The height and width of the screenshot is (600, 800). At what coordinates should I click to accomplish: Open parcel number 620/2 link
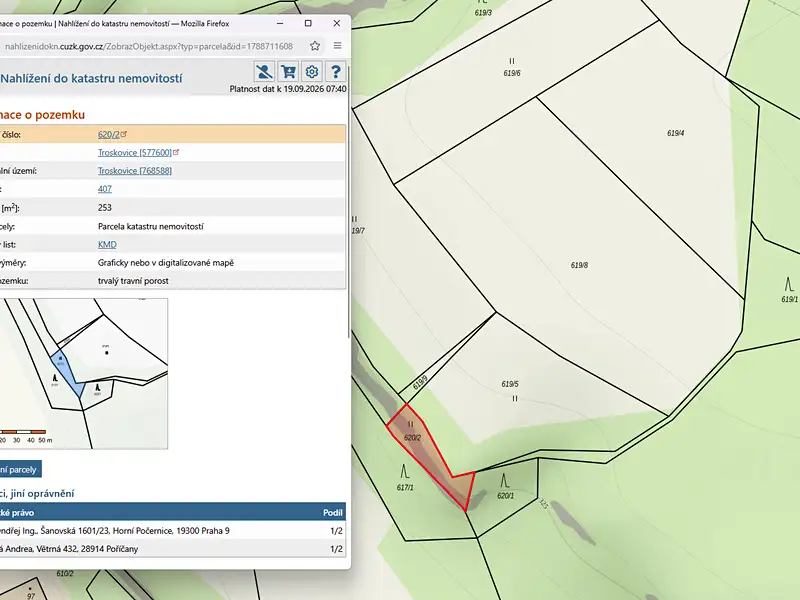[x=109, y=135]
